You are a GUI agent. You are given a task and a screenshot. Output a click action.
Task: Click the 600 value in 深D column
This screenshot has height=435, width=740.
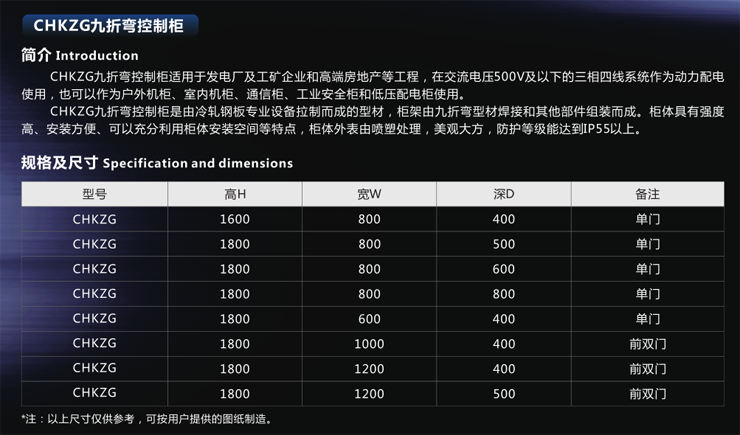click(503, 268)
